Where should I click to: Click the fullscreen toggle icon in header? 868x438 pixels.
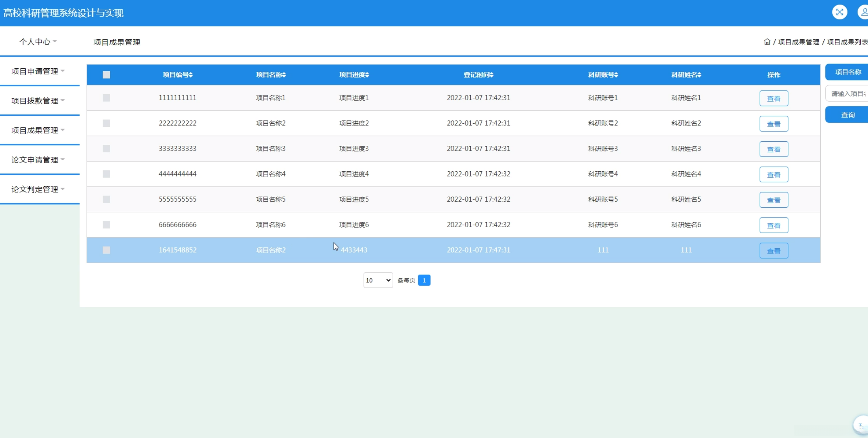[x=839, y=12]
